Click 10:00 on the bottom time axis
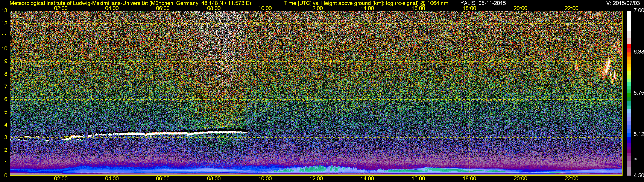This screenshot has height=182, width=644. [x=265, y=179]
